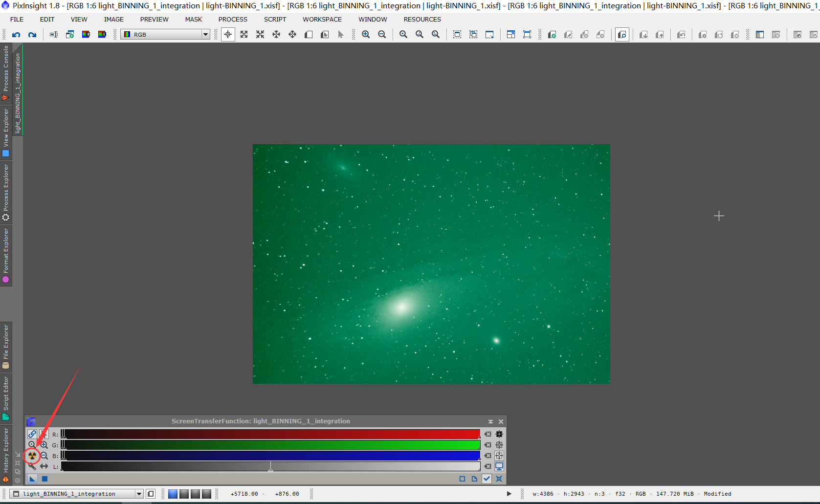Open the IMAGE menu
Viewport: 820px width, 504px height.
click(x=114, y=19)
